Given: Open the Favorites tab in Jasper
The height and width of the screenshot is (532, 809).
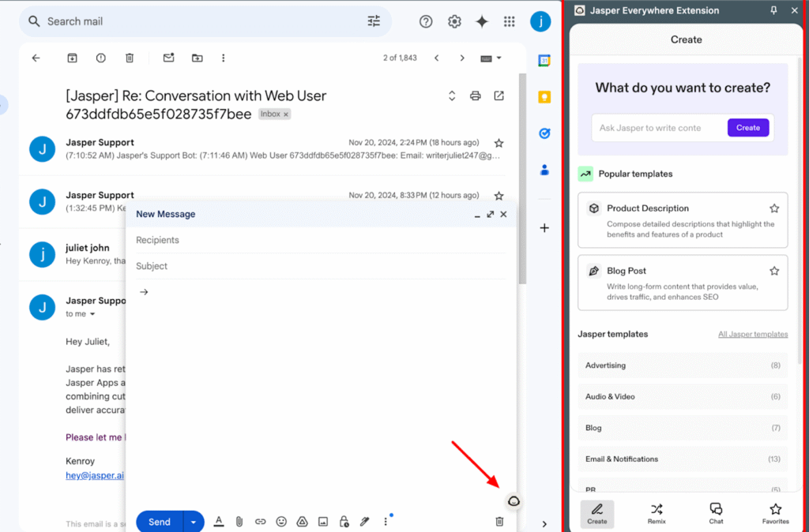Looking at the screenshot, I should 775,513.
